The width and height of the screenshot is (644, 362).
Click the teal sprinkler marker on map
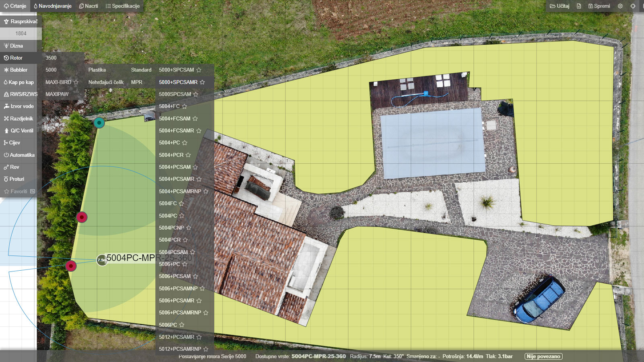pos(99,123)
